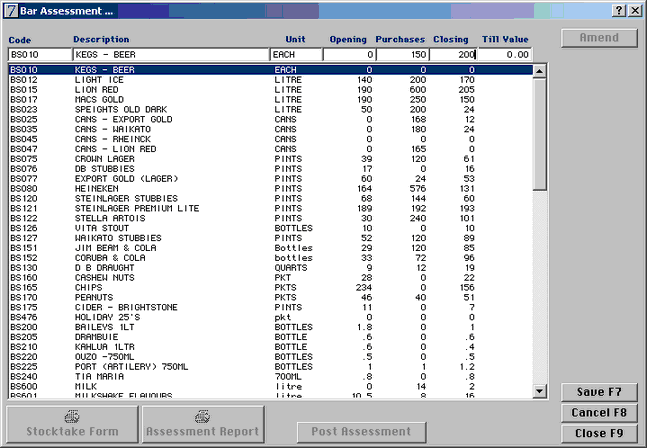The width and height of the screenshot is (647, 448).
Task: Select the OUZO -750ML row
Action: [271, 357]
